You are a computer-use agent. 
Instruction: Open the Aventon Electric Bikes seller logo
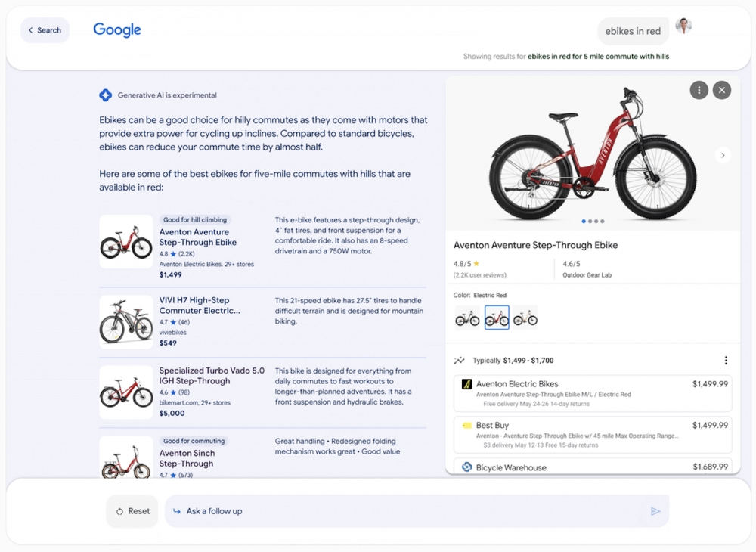tap(468, 384)
